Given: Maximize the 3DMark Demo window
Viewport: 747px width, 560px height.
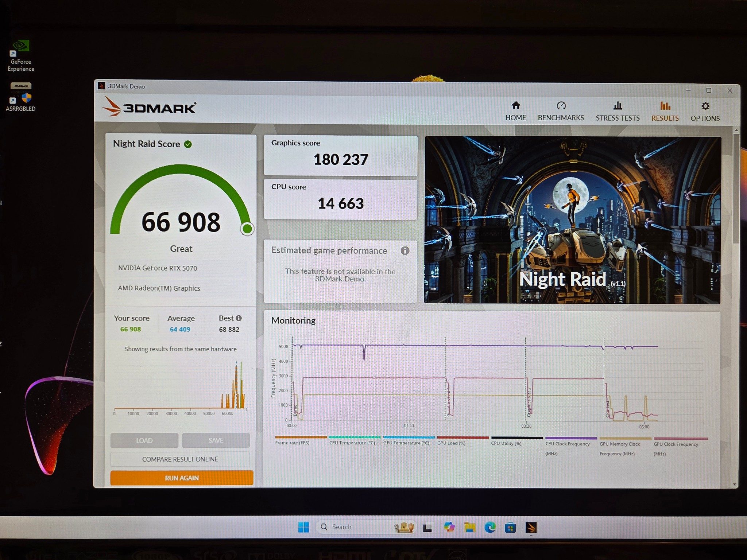Looking at the screenshot, I should pos(709,90).
